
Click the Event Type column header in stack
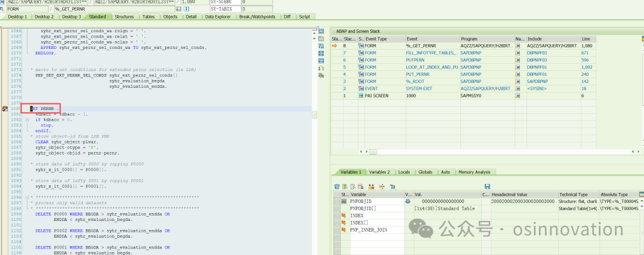click(385, 39)
